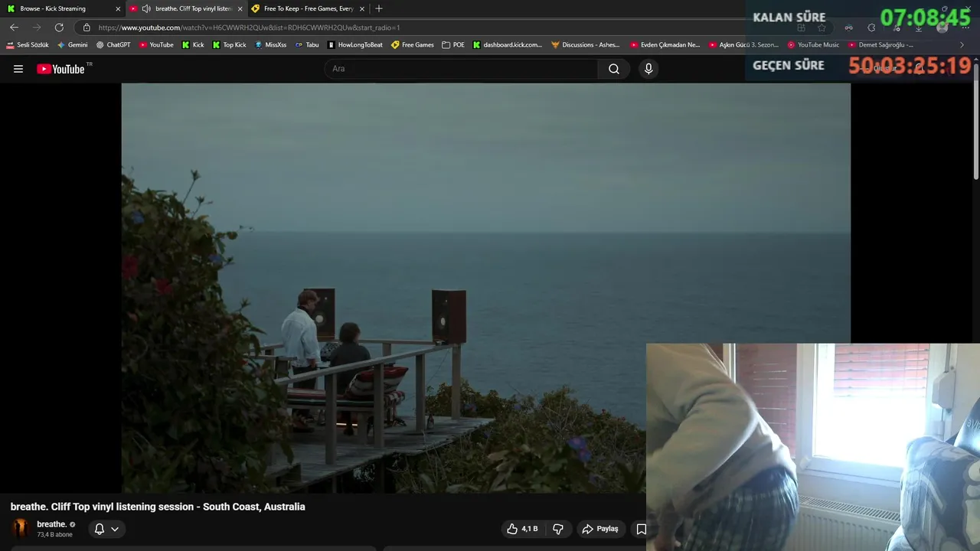Image resolution: width=980 pixels, height=551 pixels.
Task: Close the Browse - Kick Streaming tab
Action: [x=118, y=8]
